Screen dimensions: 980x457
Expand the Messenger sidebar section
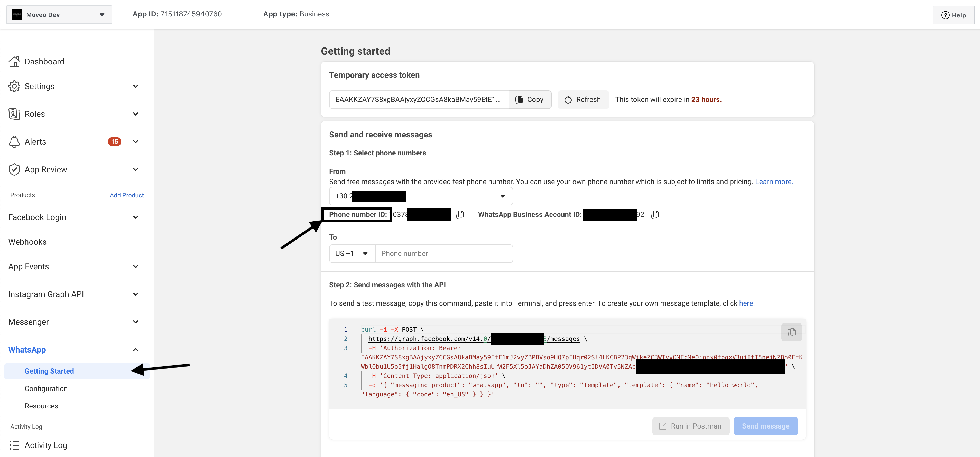[x=135, y=322]
